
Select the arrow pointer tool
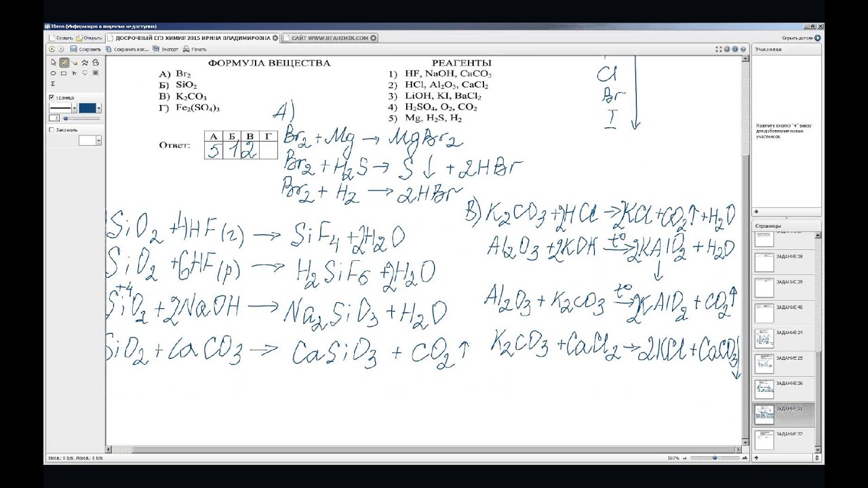(x=54, y=62)
